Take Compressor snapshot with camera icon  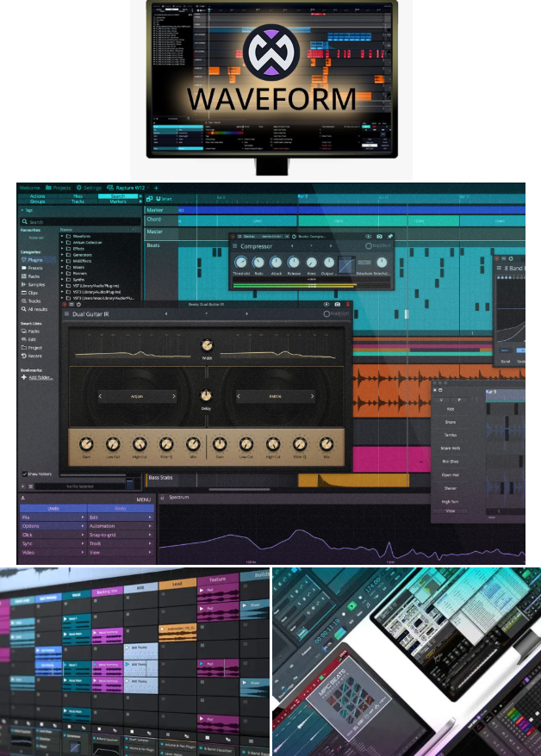[x=379, y=237]
